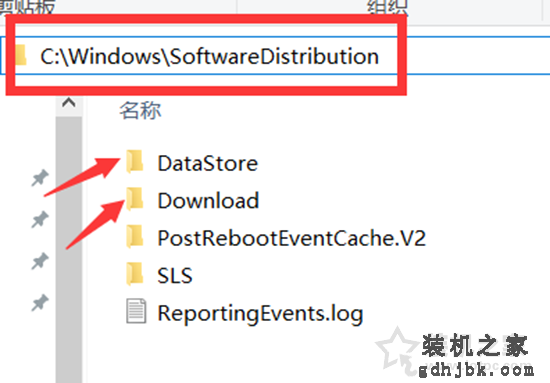The height and width of the screenshot is (383, 550).
Task: Select the DataStore folder name
Action: point(208,163)
